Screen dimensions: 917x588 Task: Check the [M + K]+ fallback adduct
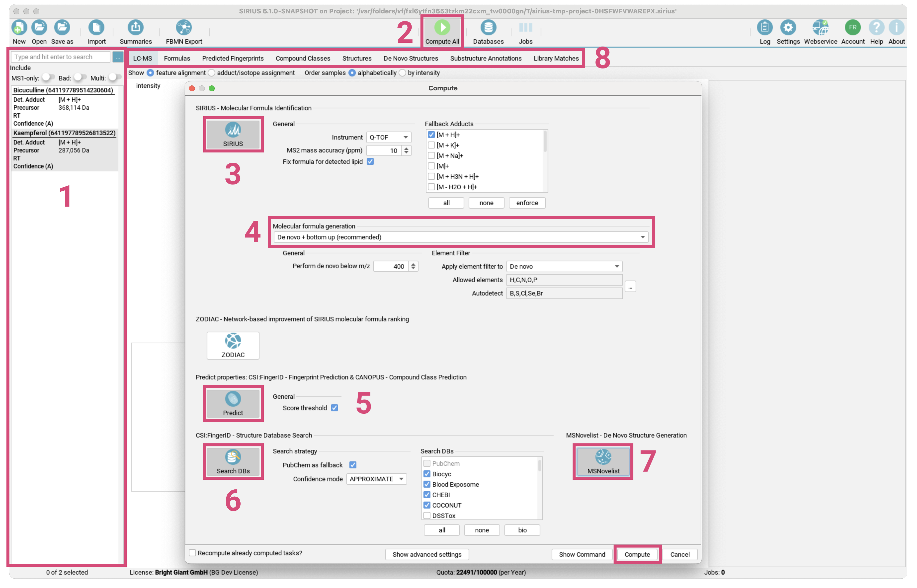click(431, 145)
